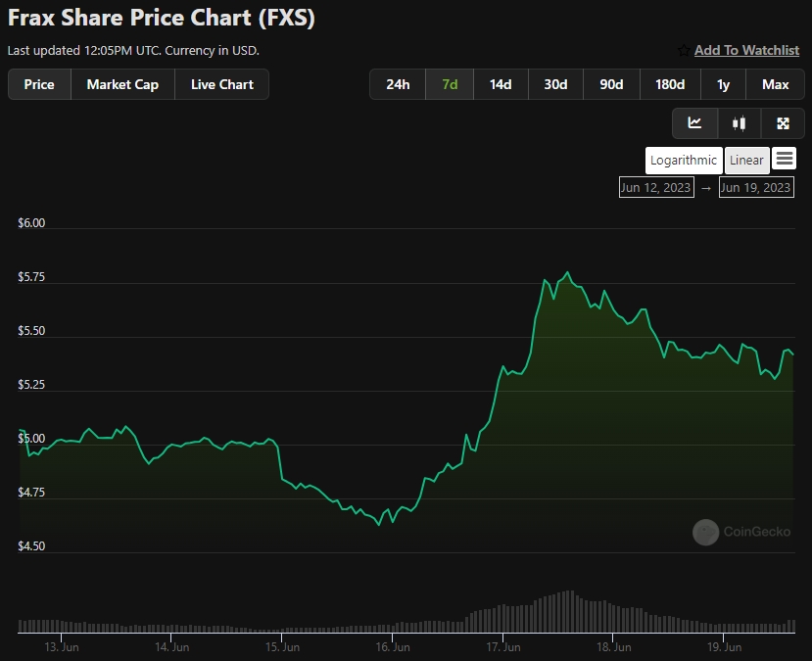This screenshot has height=661, width=812.
Task: Show the Max time range
Action: [x=775, y=84]
